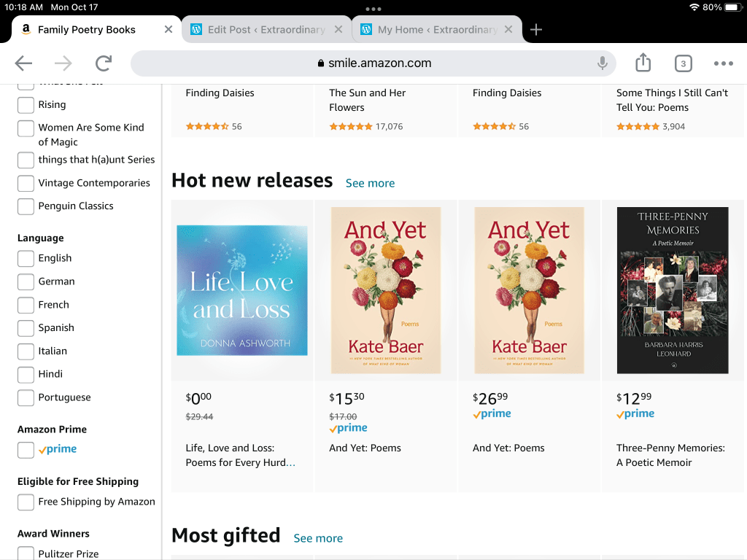747x560 pixels.
Task: See more Most gifted books
Action: pyautogui.click(x=318, y=538)
